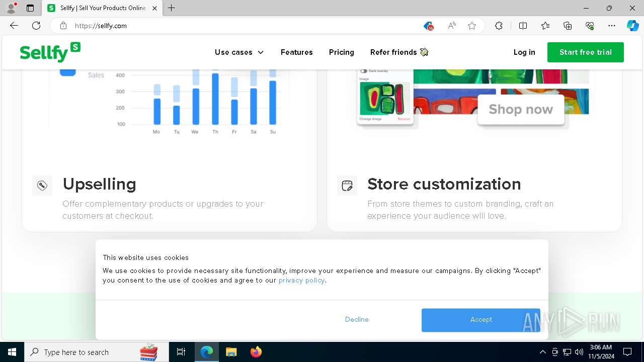644x362 pixels.
Task: Click the Store customization icon
Action: [347, 186]
